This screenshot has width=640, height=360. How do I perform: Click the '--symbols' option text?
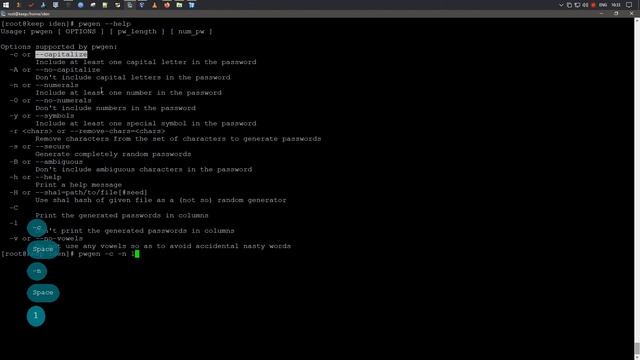click(55, 116)
